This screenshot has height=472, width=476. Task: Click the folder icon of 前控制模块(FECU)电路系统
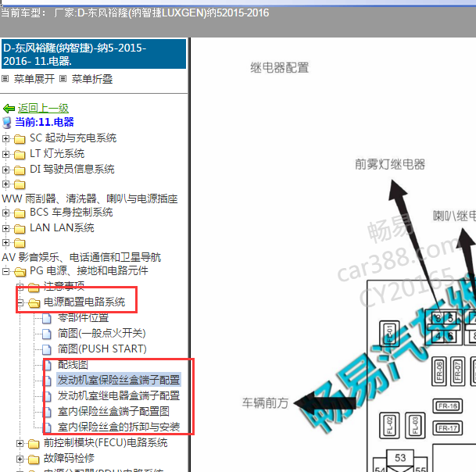pyautogui.click(x=34, y=444)
